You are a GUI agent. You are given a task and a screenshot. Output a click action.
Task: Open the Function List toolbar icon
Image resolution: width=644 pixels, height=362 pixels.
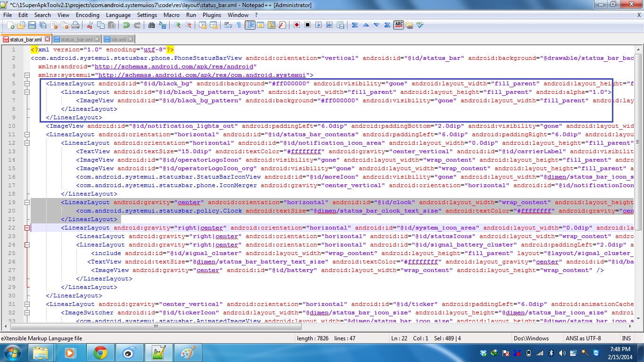[282, 25]
